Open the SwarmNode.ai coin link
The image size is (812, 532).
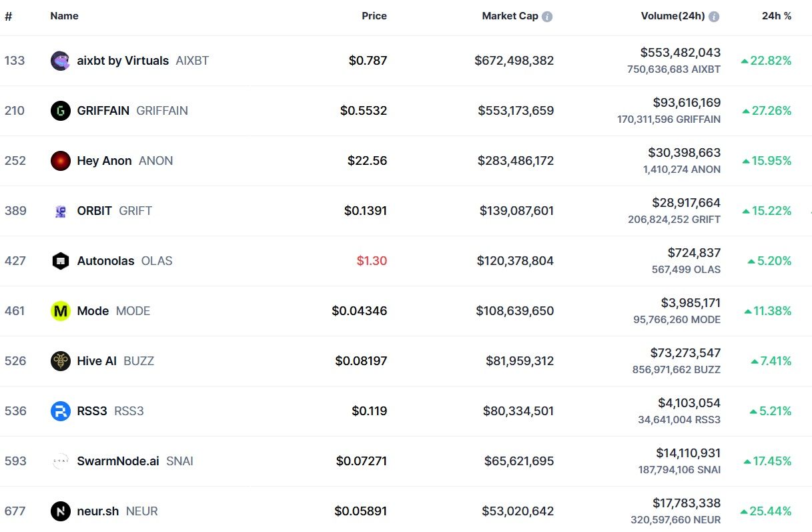[118, 461]
